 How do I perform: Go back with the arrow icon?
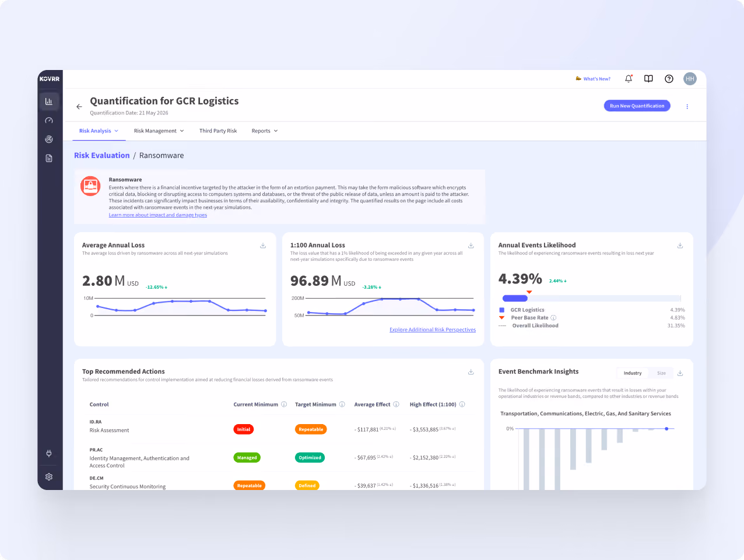click(79, 107)
